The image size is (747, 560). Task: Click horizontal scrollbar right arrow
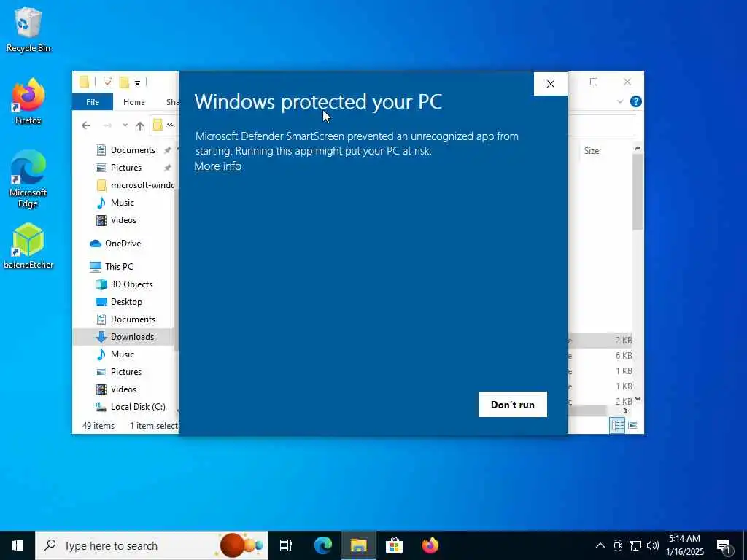(x=625, y=411)
